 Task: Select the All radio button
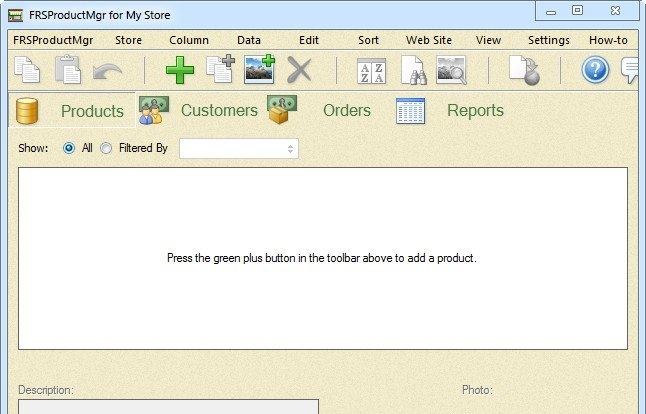pyautogui.click(x=69, y=148)
